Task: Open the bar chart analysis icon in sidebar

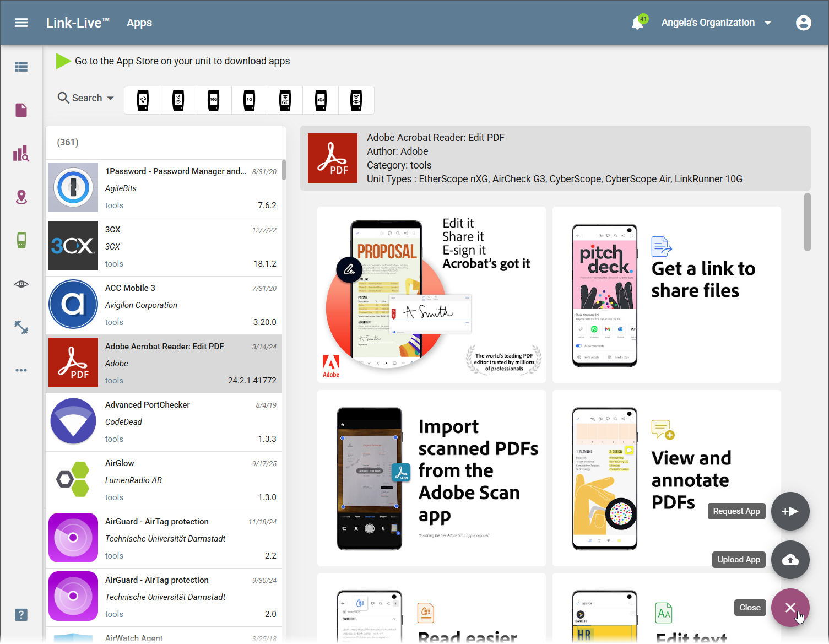Action: pos(21,154)
